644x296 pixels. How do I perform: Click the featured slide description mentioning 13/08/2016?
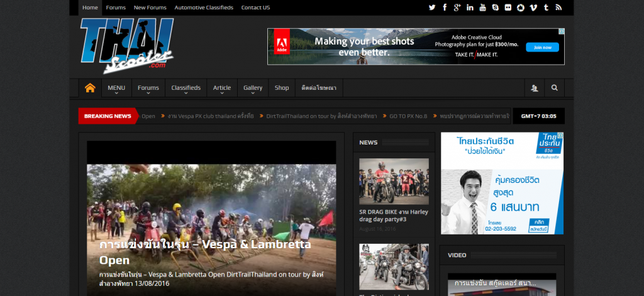point(211,279)
